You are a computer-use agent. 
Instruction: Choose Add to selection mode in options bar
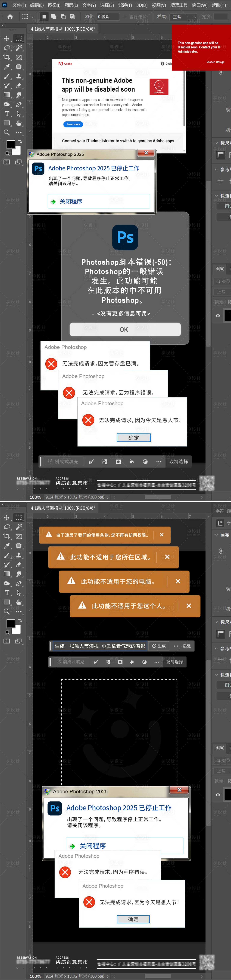[54, 17]
